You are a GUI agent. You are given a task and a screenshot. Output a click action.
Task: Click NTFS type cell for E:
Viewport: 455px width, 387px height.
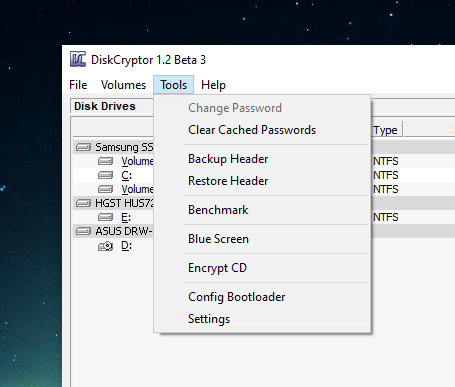[x=386, y=217]
